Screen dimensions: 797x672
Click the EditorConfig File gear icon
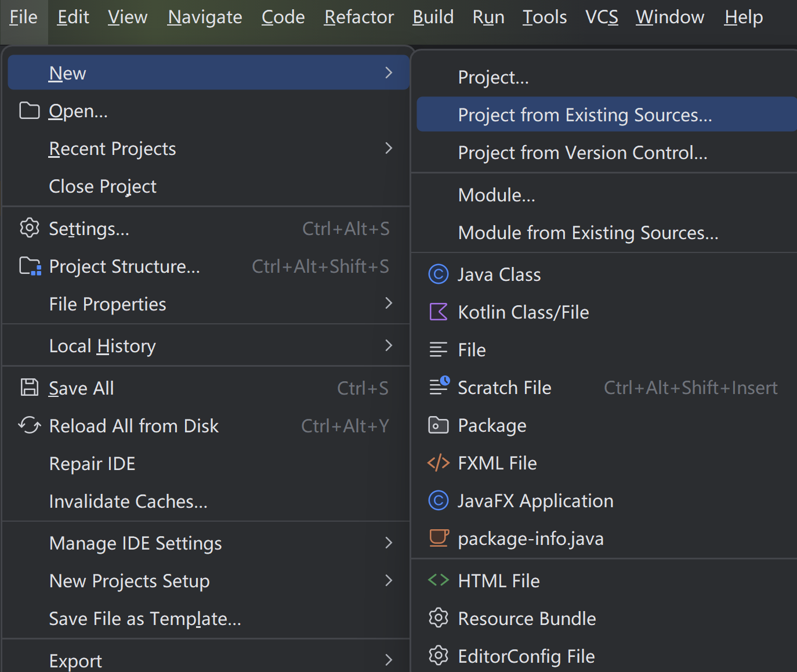click(439, 656)
